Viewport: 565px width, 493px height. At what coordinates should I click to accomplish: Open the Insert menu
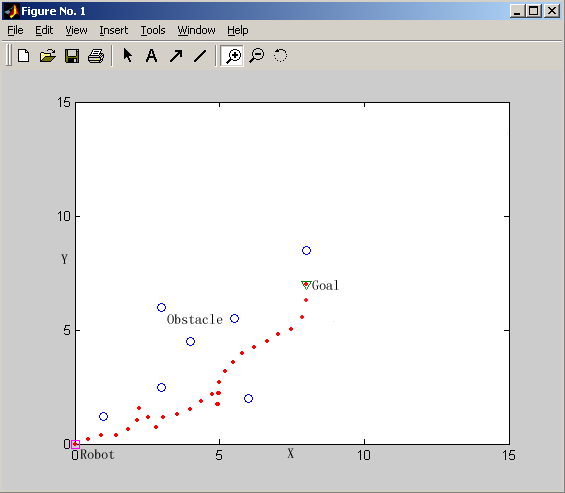(x=114, y=30)
